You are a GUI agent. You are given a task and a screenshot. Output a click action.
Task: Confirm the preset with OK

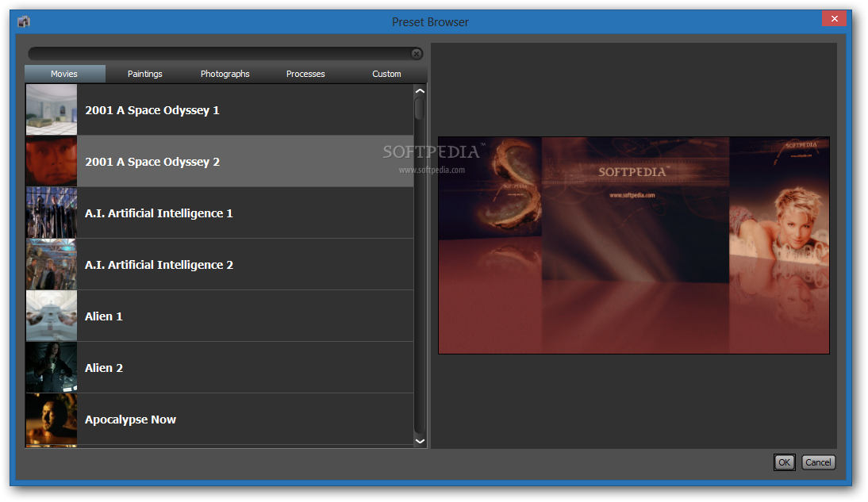tap(785, 462)
